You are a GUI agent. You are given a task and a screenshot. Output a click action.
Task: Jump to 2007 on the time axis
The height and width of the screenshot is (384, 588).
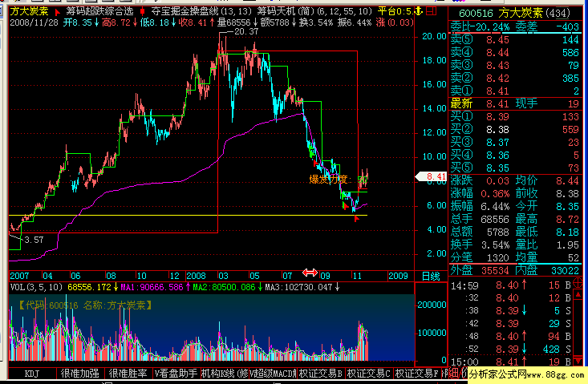click(19, 276)
